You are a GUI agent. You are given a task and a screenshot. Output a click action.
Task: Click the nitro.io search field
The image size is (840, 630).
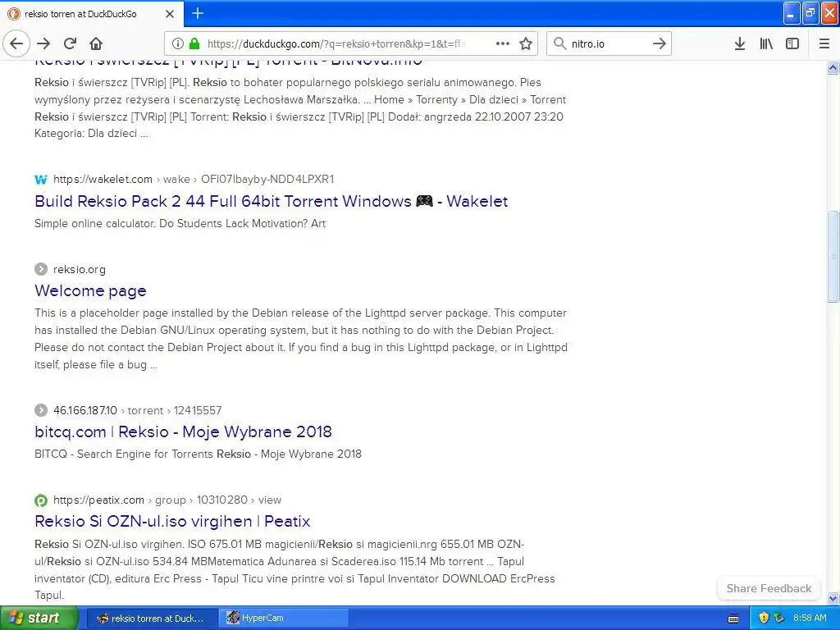(x=609, y=43)
